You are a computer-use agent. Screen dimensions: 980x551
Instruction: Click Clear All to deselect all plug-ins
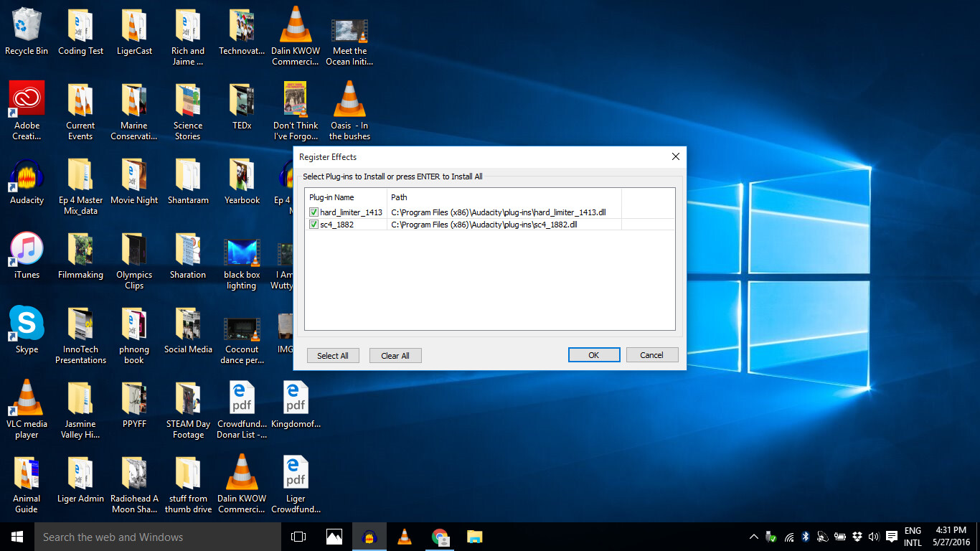(395, 355)
